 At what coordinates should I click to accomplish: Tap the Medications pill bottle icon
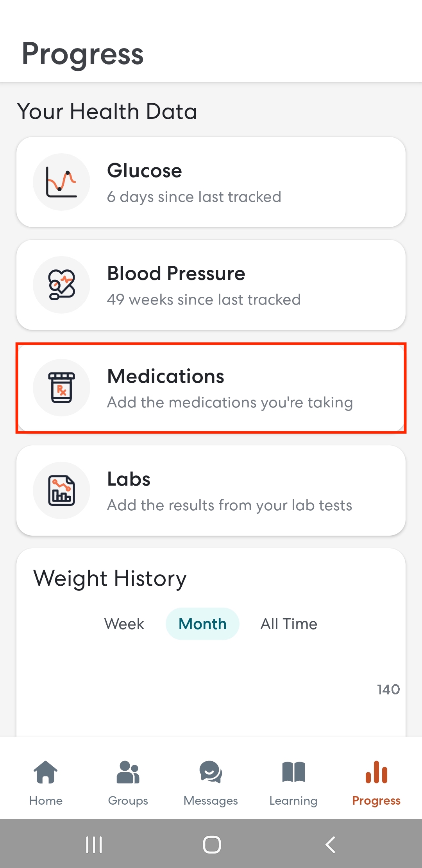61,387
